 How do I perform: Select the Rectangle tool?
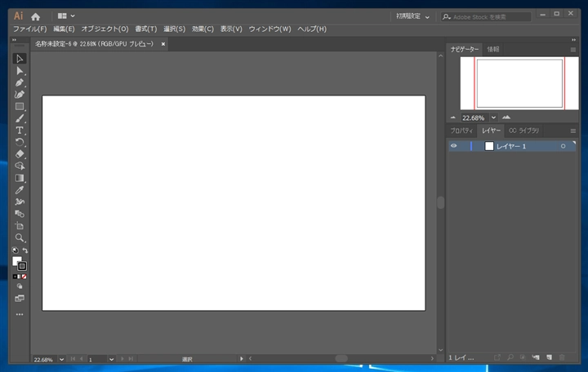(x=20, y=107)
